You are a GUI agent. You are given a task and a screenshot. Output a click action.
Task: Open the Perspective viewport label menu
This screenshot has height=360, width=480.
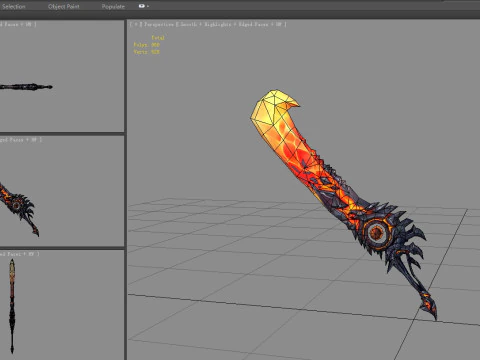(x=159, y=24)
